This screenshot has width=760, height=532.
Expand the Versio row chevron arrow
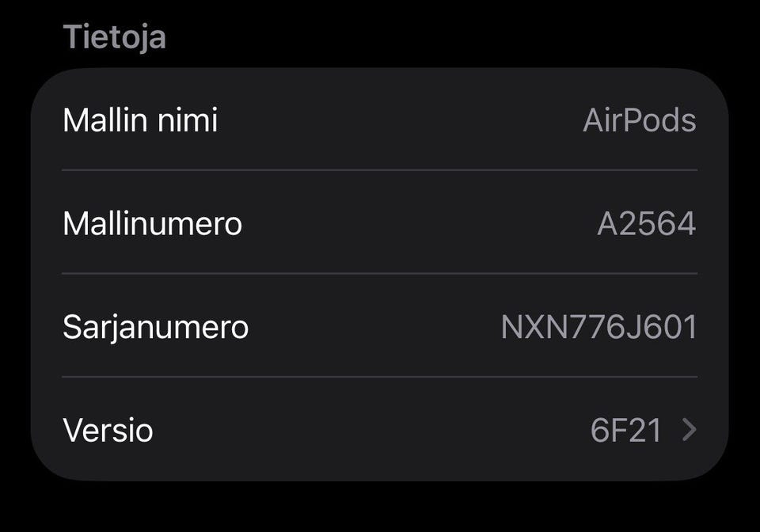[x=690, y=430]
